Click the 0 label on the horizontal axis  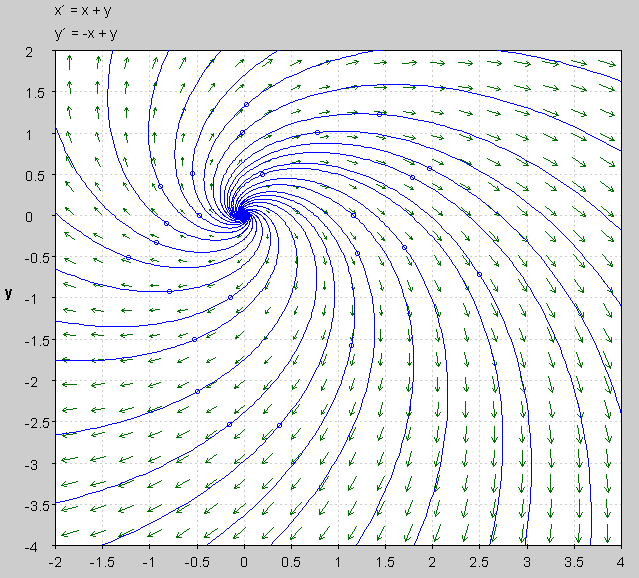244,563
